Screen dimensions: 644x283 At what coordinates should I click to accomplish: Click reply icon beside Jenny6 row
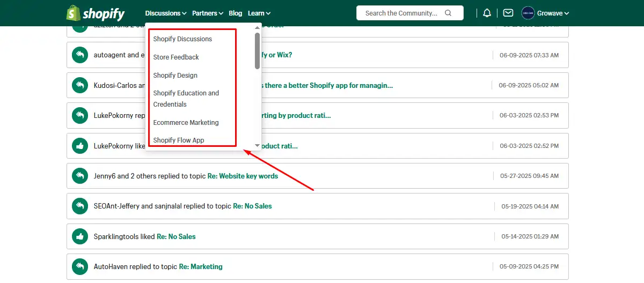click(x=80, y=176)
